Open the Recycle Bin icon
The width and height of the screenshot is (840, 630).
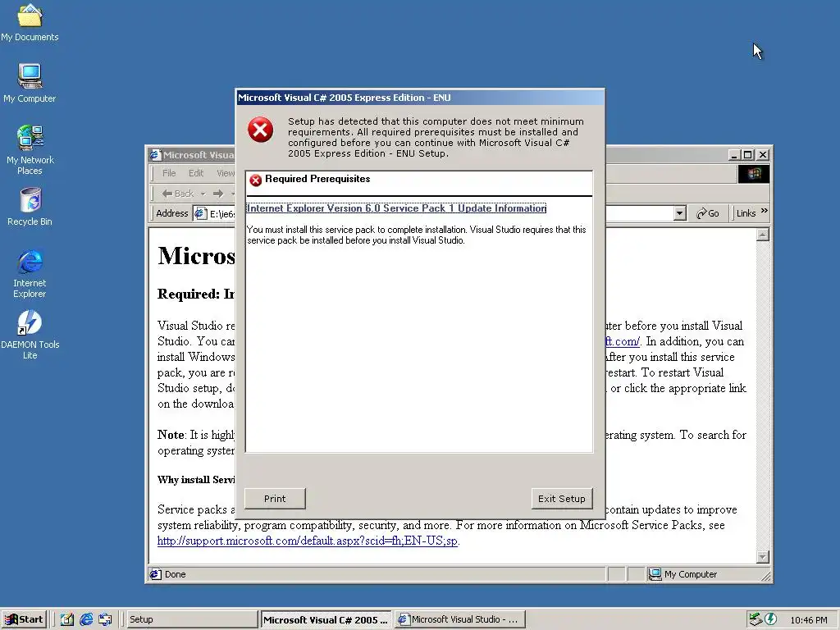[x=30, y=207]
